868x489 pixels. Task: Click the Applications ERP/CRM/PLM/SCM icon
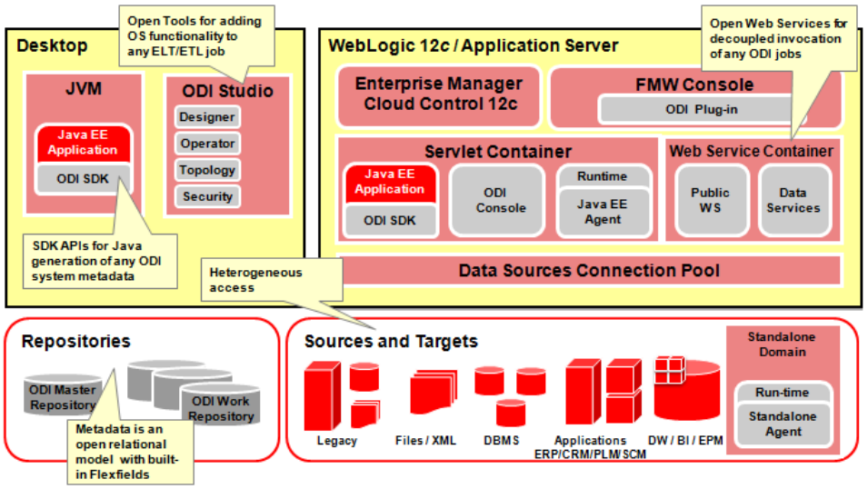tap(604, 391)
